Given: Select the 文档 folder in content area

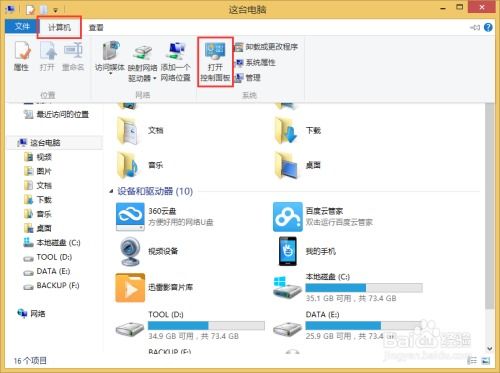Looking at the screenshot, I should click(x=140, y=131).
